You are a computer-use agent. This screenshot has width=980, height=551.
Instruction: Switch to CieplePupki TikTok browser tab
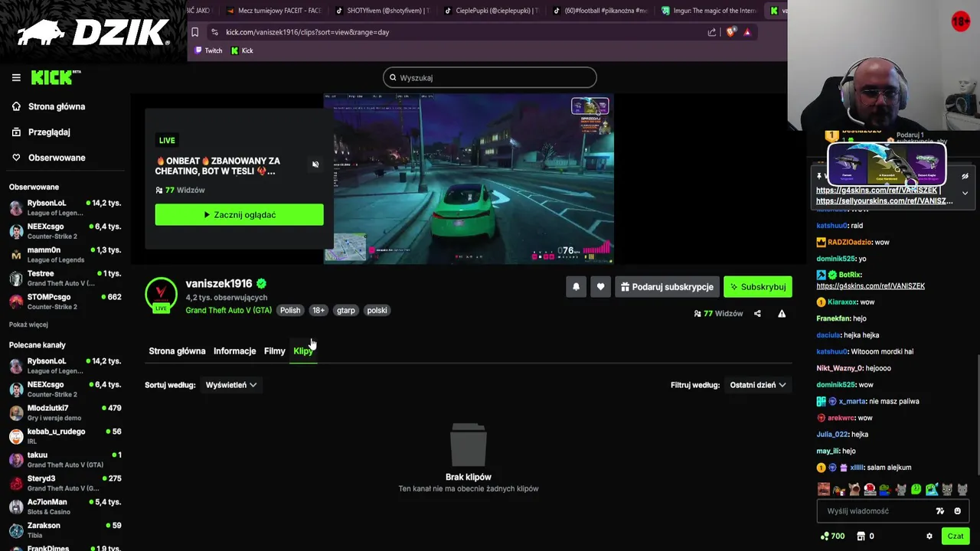(x=492, y=11)
